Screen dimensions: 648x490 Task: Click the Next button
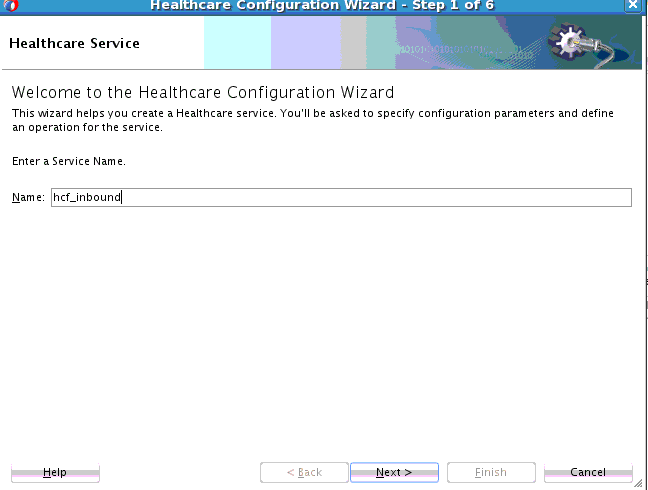point(394,472)
